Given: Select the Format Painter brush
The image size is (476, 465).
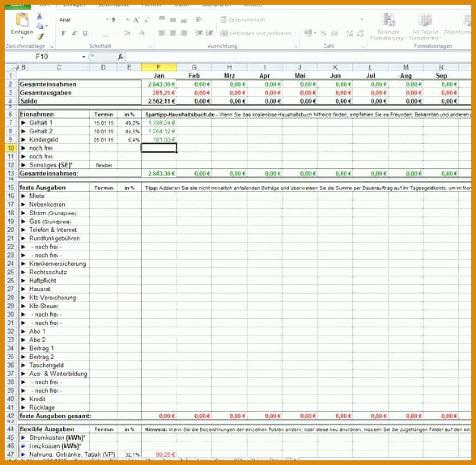Looking at the screenshot, I should coord(40,36).
